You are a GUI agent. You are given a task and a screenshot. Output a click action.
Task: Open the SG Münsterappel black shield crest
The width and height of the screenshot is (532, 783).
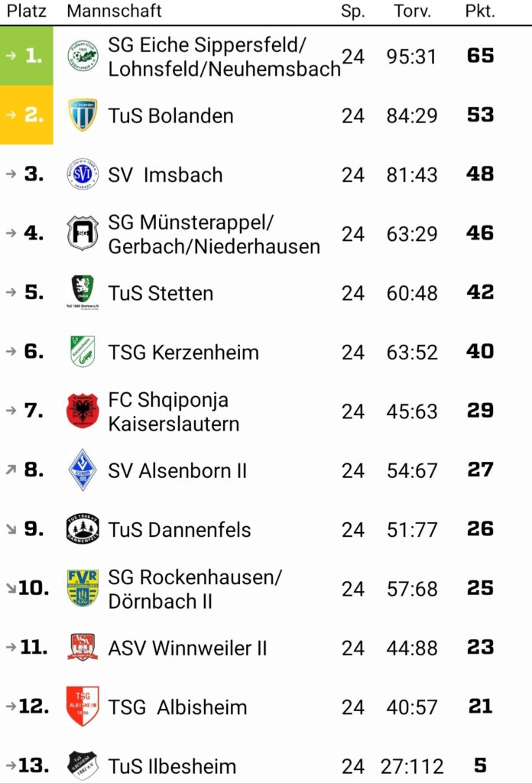click(x=83, y=232)
